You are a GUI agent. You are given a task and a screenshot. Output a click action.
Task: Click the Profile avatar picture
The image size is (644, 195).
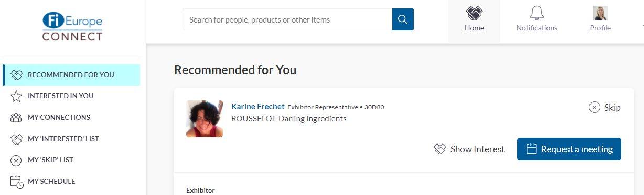(600, 13)
